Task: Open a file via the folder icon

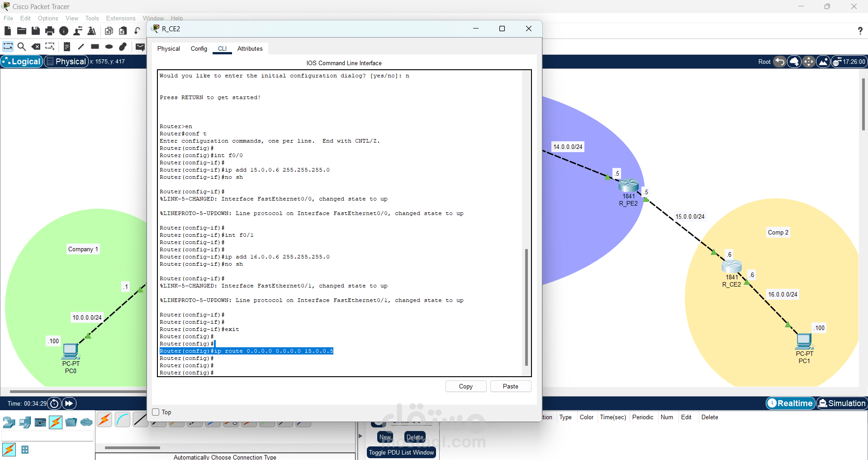Action: pyautogui.click(x=21, y=31)
